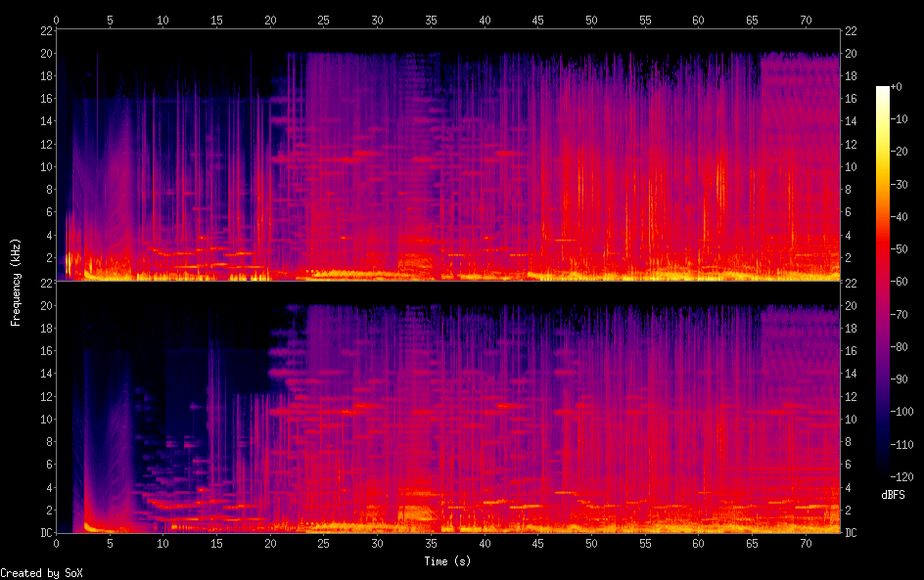Click the 20 kHz label on the upper channel's right axis
Screen dimensions: 924x580
coord(851,53)
